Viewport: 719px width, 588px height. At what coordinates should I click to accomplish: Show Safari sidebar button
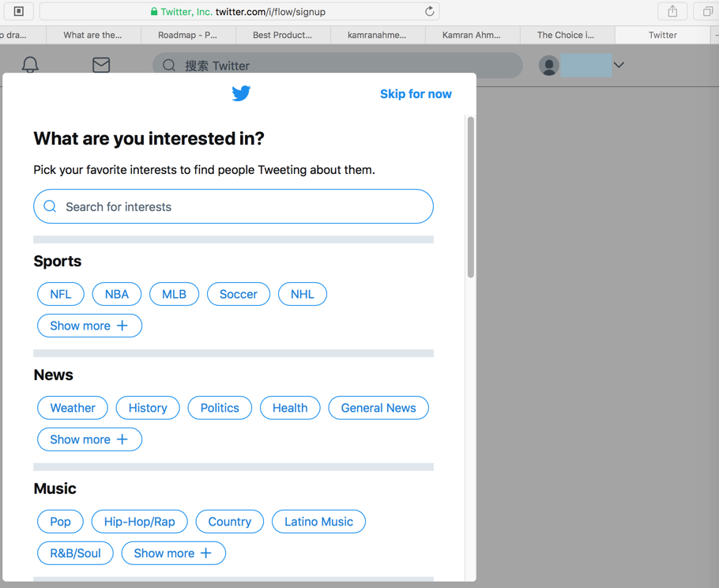(19, 12)
